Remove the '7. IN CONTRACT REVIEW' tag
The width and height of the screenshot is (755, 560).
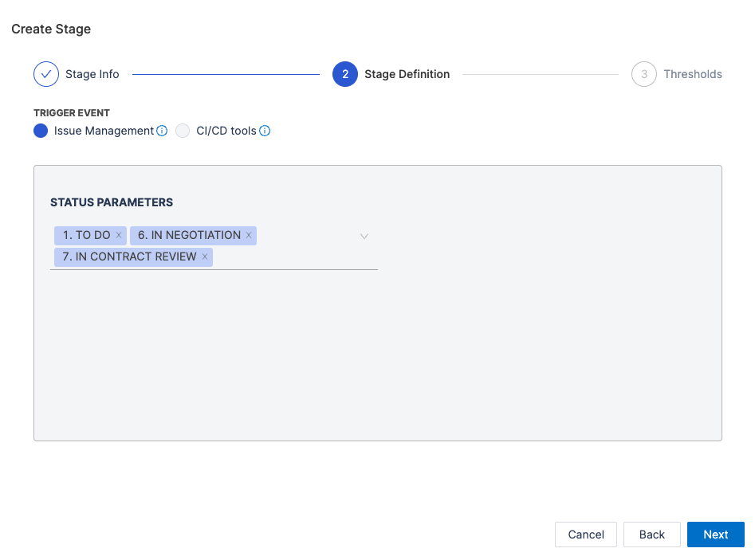[205, 257]
